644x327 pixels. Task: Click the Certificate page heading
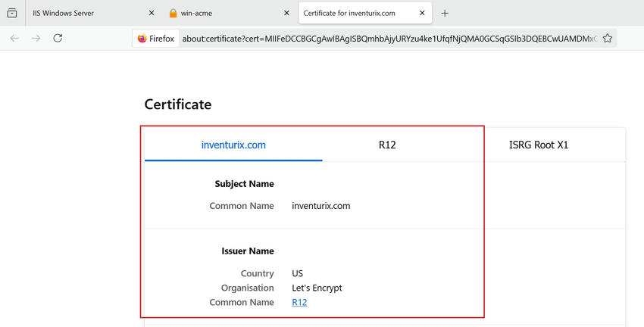(178, 104)
